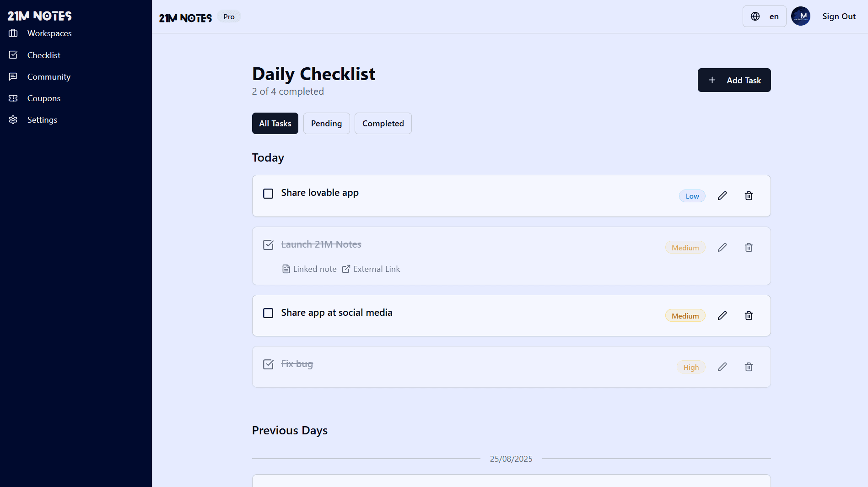Delete the 'Share lovable app' task
This screenshot has height=487, width=868.
click(x=749, y=196)
